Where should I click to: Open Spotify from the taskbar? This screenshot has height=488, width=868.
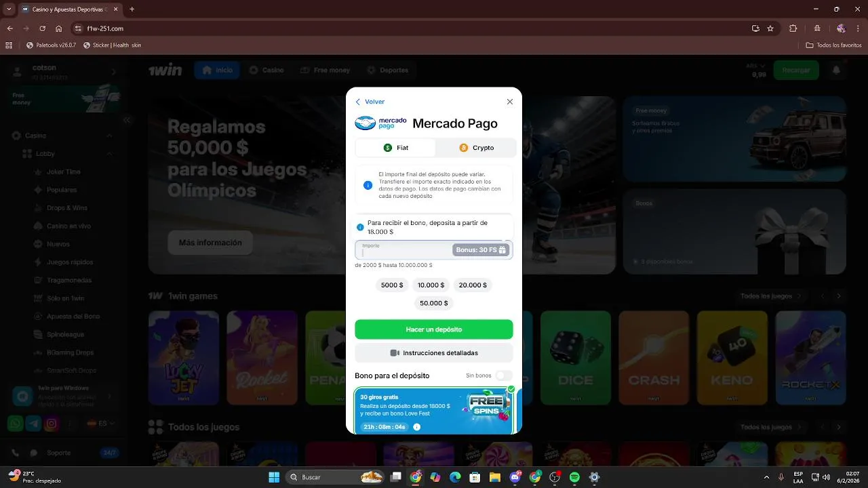coord(574,477)
